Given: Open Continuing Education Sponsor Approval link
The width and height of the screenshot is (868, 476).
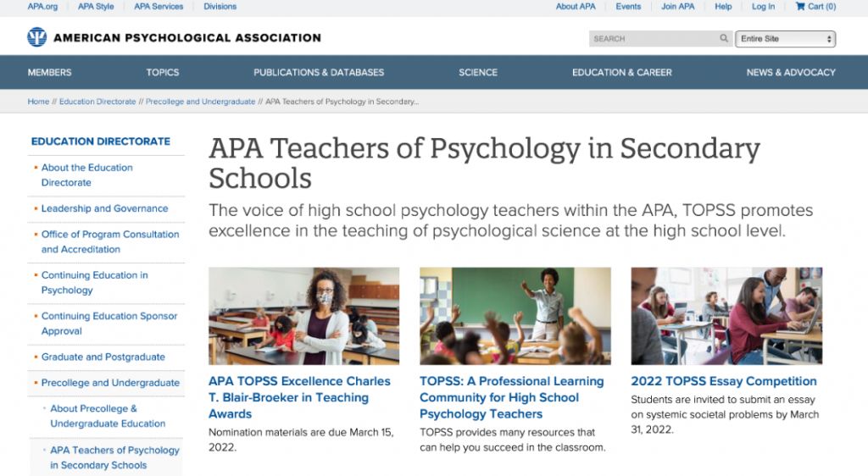Looking at the screenshot, I should (109, 324).
